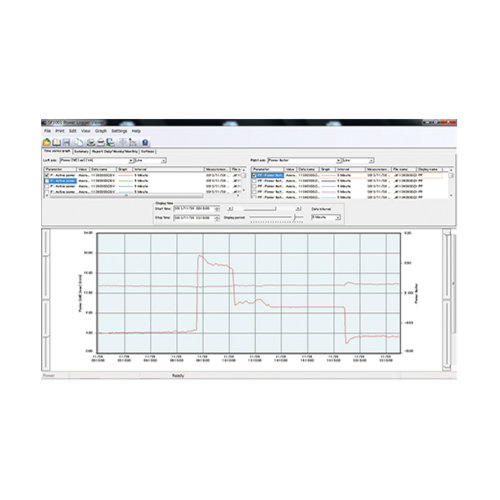The height and width of the screenshot is (500, 500).
Task: Click the blue line swatch in third Active power row
Action: click(126, 186)
